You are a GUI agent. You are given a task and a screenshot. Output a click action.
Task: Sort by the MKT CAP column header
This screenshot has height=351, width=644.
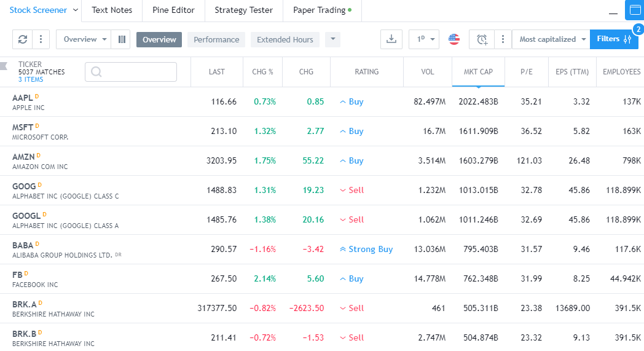(477, 72)
